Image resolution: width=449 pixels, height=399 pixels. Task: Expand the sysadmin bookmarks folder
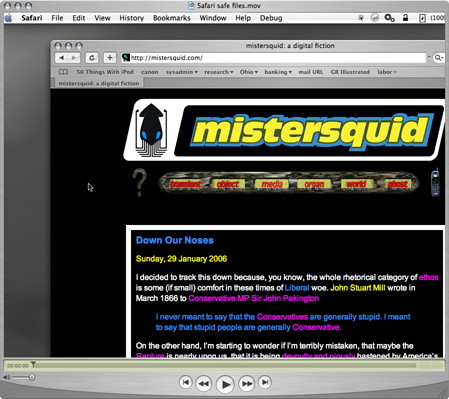coord(182,72)
